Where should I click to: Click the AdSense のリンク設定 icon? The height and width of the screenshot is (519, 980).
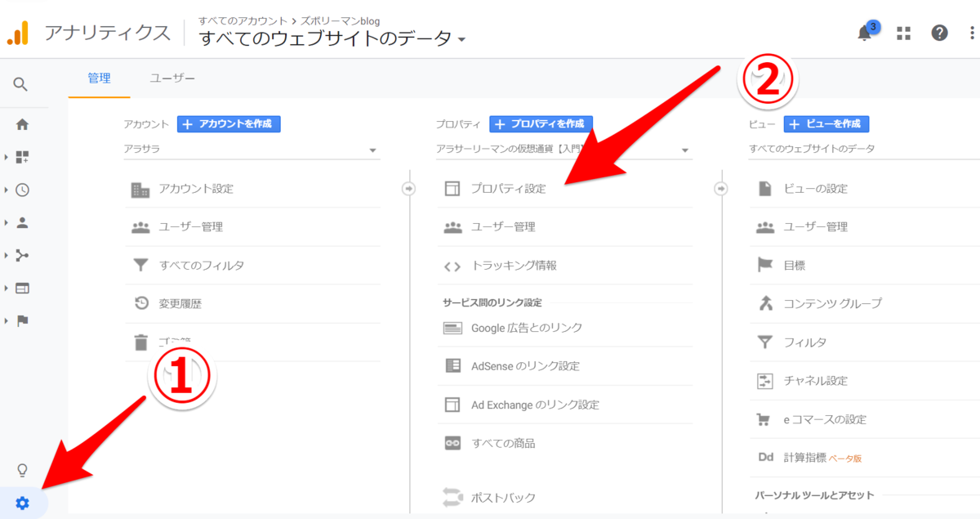click(x=452, y=366)
